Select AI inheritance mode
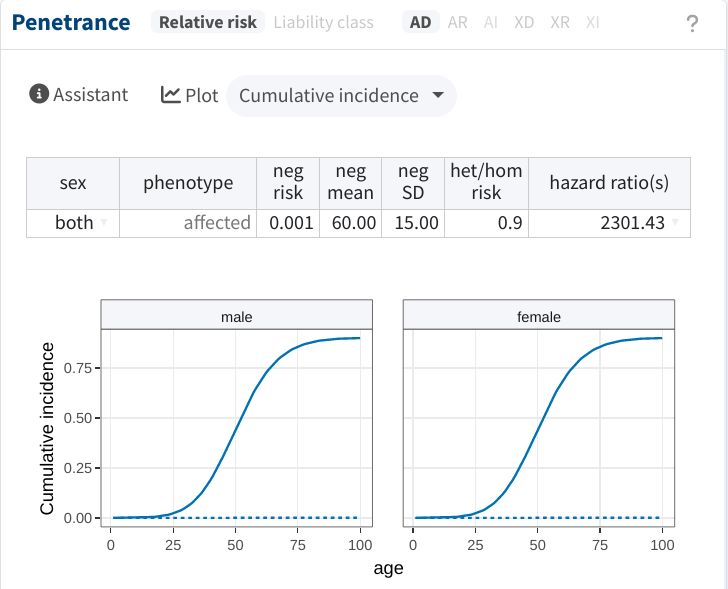The height and width of the screenshot is (589, 728). click(490, 22)
